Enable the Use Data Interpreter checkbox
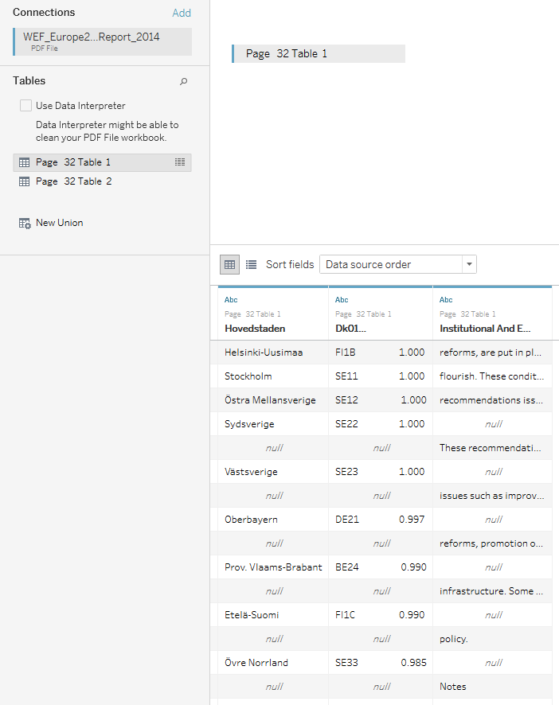559x705 pixels. pos(26,106)
